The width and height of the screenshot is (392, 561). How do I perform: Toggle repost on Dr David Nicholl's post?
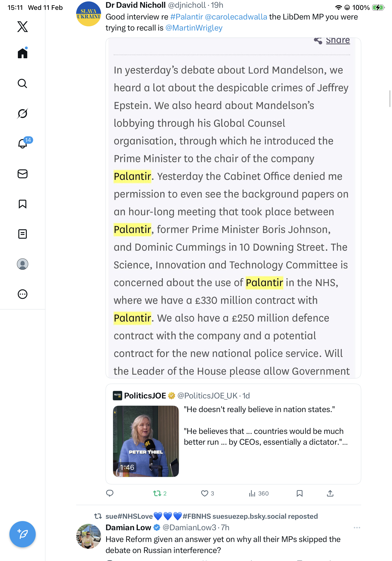point(157,493)
